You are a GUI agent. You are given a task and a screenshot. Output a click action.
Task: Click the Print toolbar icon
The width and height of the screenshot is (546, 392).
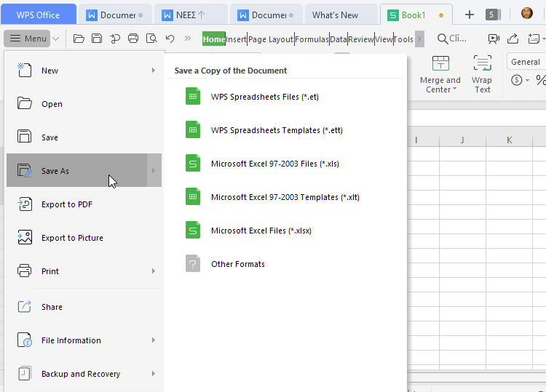pyautogui.click(x=133, y=39)
